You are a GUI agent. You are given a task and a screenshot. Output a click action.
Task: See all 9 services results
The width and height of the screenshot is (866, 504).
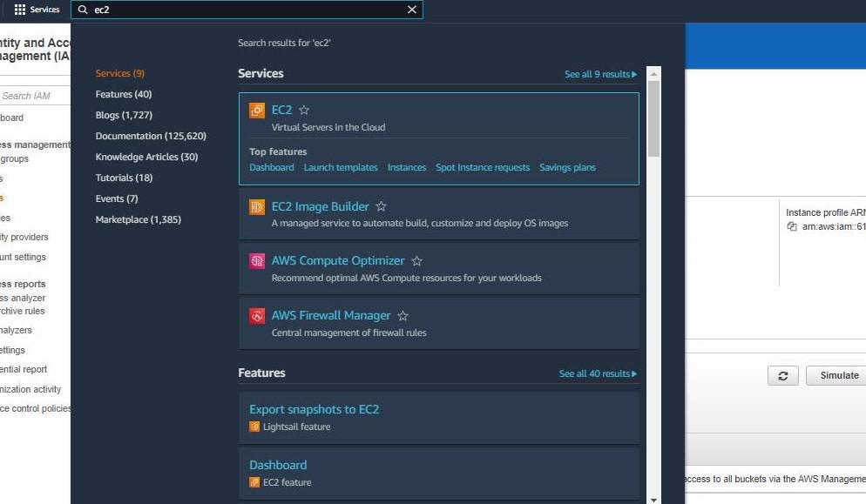[x=600, y=74]
